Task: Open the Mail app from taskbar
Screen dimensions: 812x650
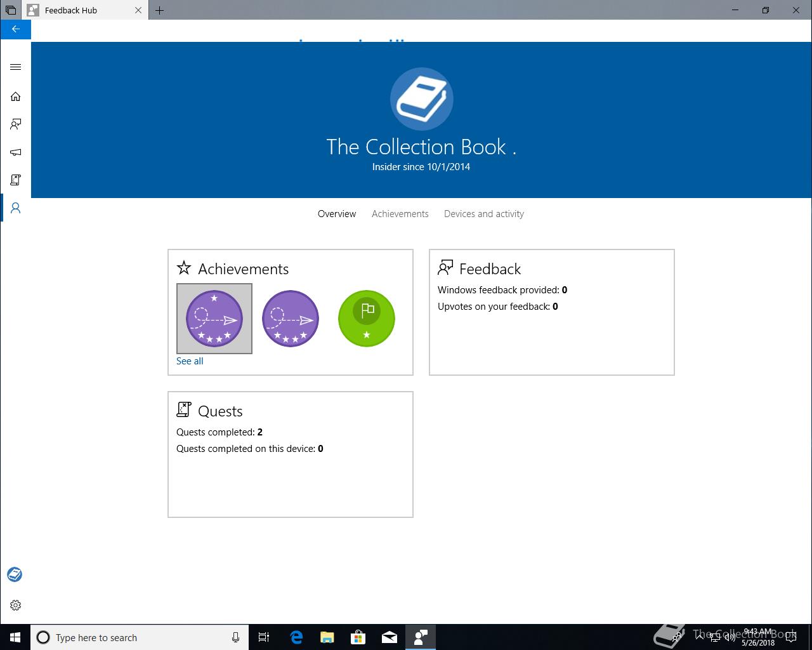Action: pos(390,637)
